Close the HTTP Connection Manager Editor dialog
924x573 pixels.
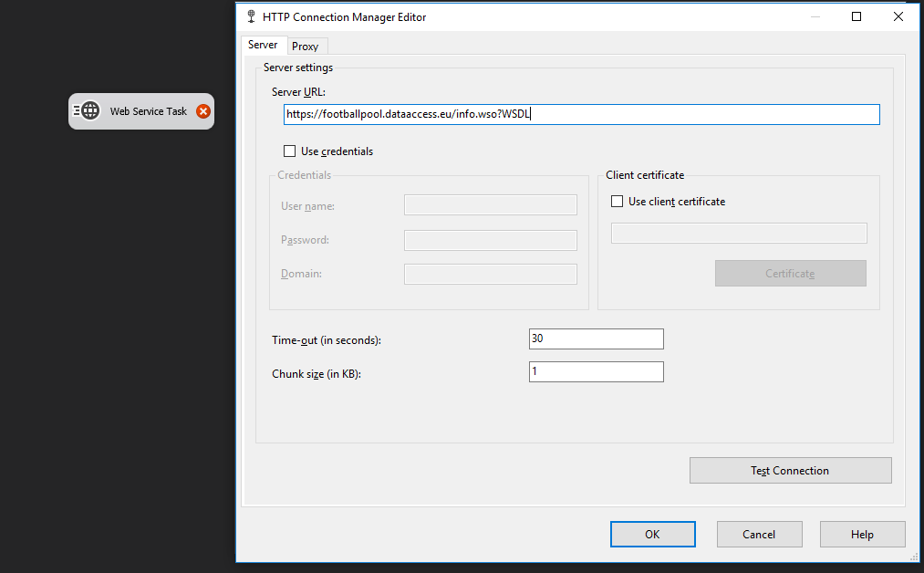(898, 16)
